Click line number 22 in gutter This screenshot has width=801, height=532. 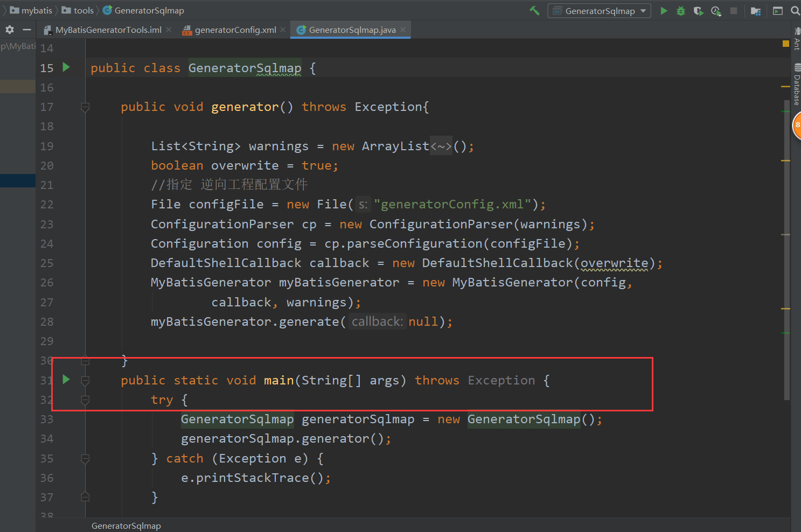pos(47,205)
